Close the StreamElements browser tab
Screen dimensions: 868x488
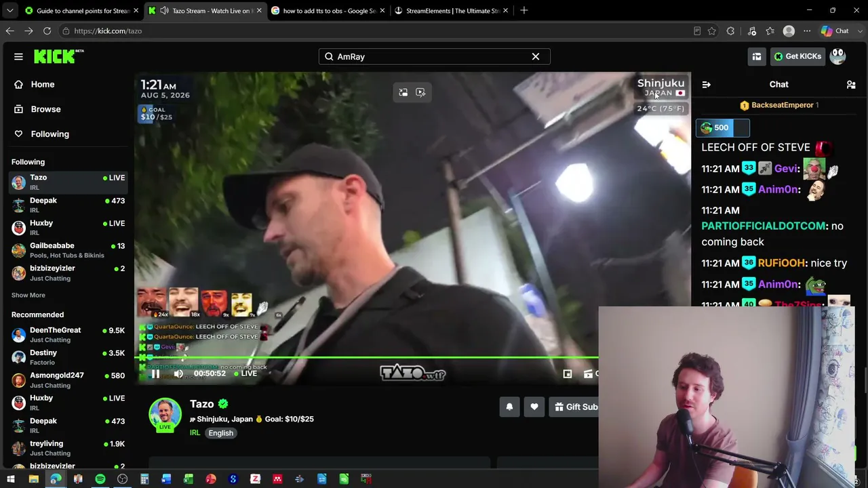[505, 10]
